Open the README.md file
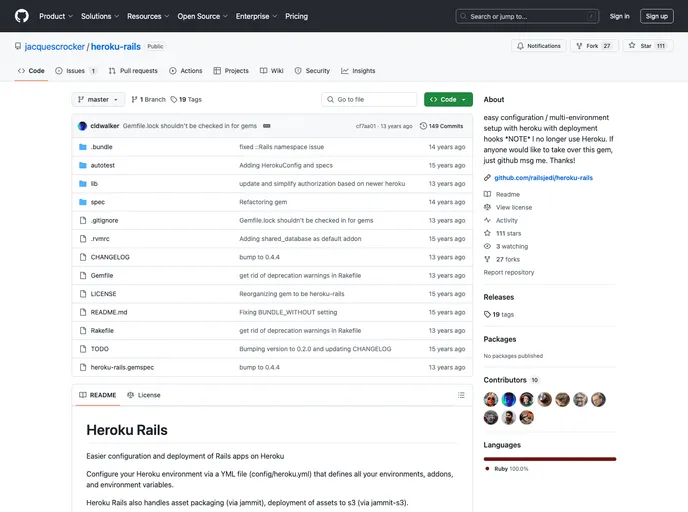This screenshot has width=688, height=512. tap(109, 312)
